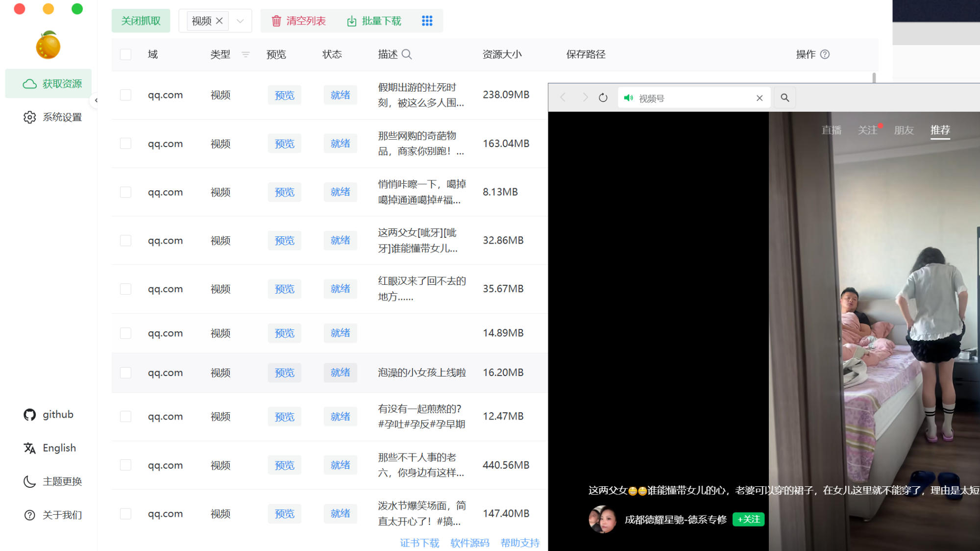This screenshot has width=980, height=551.
Task: Open the blue grid layout icon
Action: tap(427, 21)
